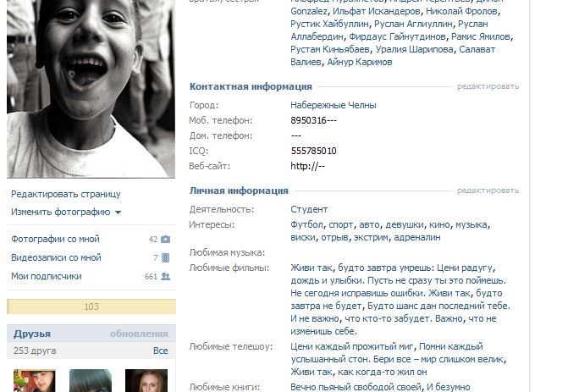Click the film icon next to video count
Viewport: 579px width, 392px height.
point(165,257)
